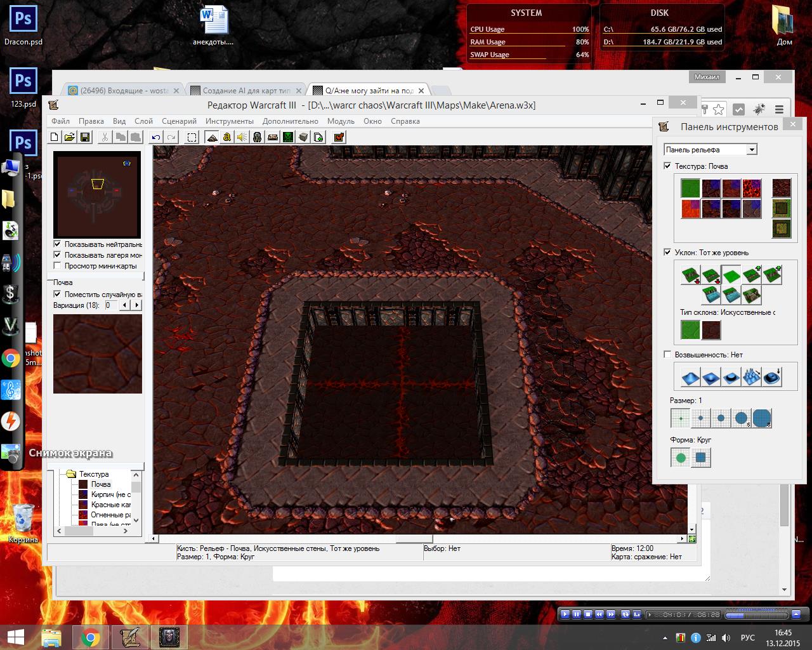Select the red lava texture tile
Screen dimensions: 812x650
(x=690, y=209)
